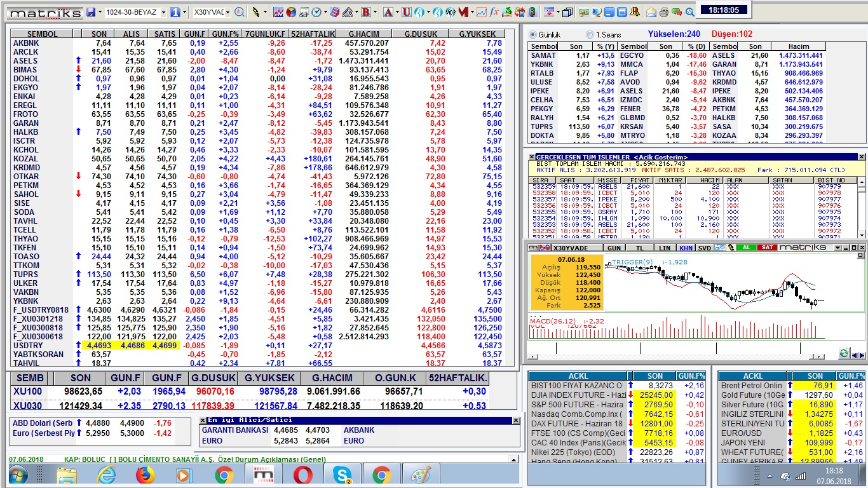The image size is (868, 488).
Task: Click the clock toolbar icon
Action: (316, 12)
